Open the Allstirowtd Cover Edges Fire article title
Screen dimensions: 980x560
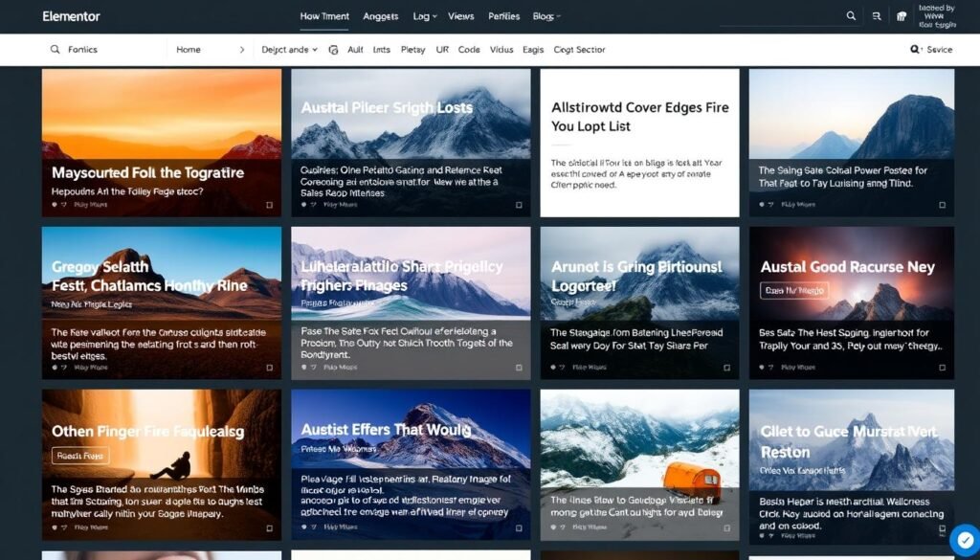tap(639, 117)
